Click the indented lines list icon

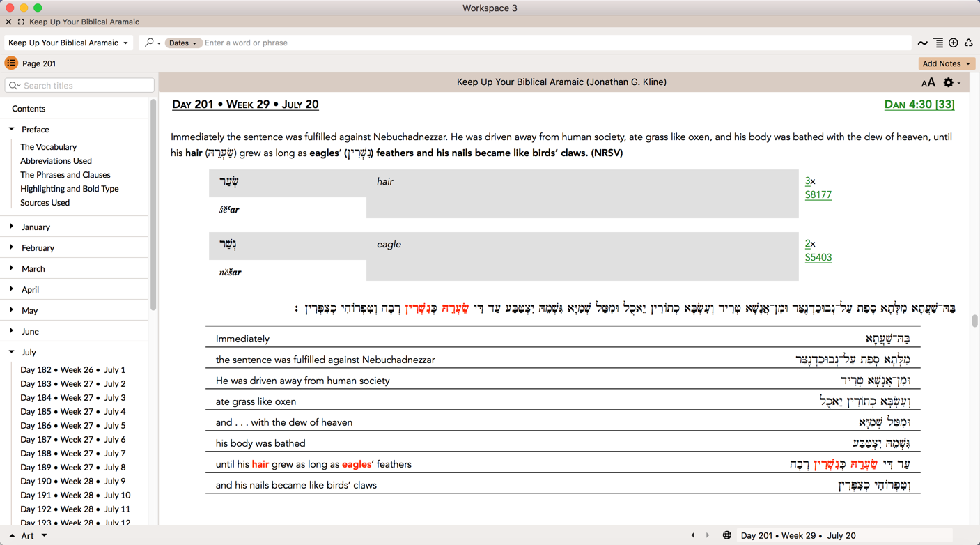(938, 43)
